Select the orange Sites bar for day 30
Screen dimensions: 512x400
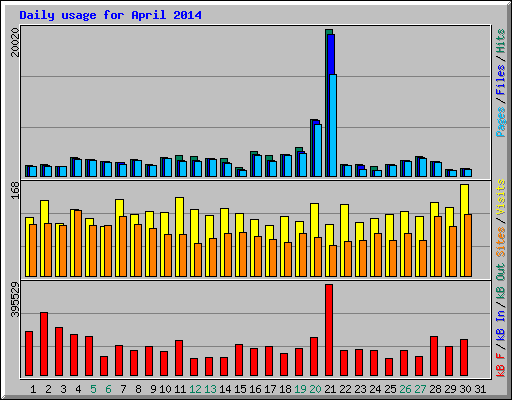pos(468,245)
